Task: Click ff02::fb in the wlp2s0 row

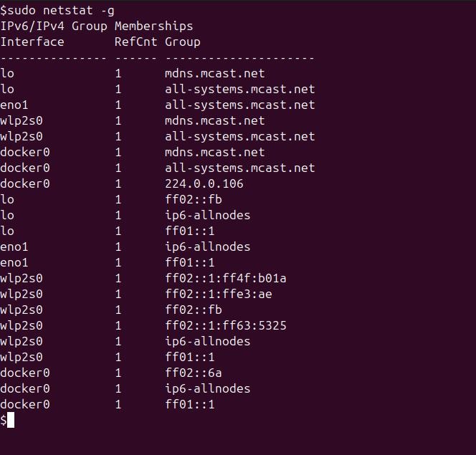Action: click(x=193, y=310)
